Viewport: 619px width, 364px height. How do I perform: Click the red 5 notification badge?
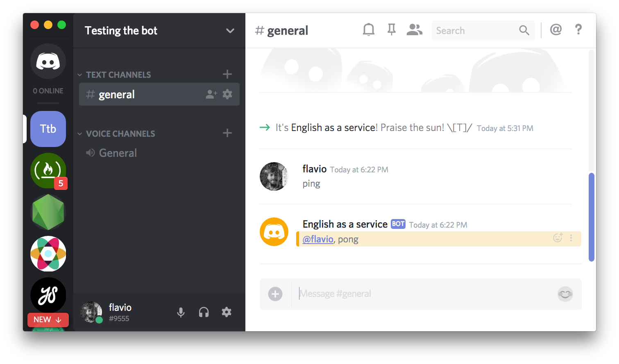(x=61, y=183)
